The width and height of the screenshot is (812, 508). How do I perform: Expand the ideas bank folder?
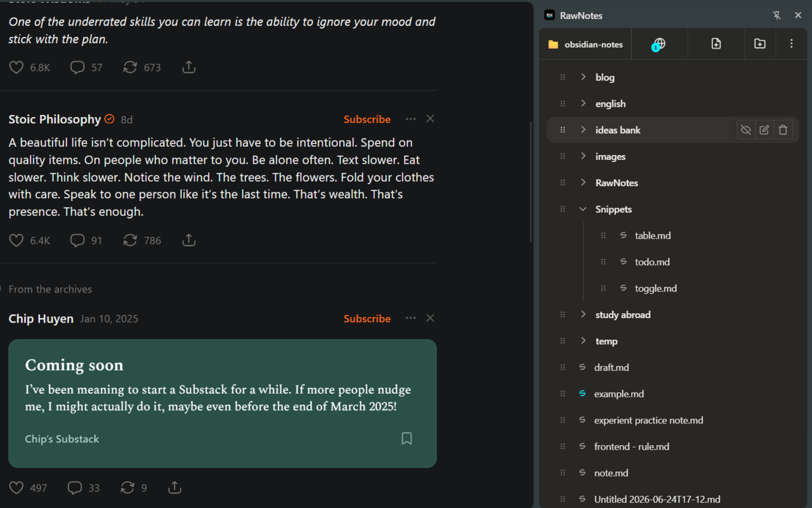pos(583,130)
